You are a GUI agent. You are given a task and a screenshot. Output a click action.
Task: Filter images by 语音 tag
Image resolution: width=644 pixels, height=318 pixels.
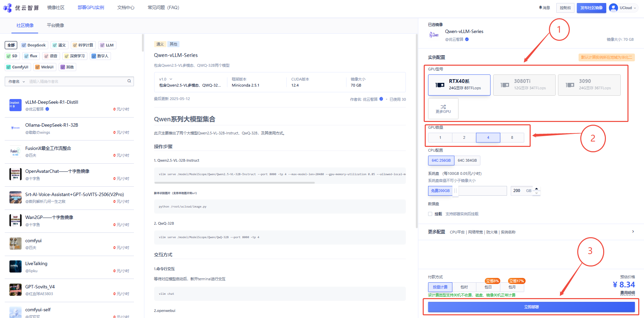[x=51, y=56]
